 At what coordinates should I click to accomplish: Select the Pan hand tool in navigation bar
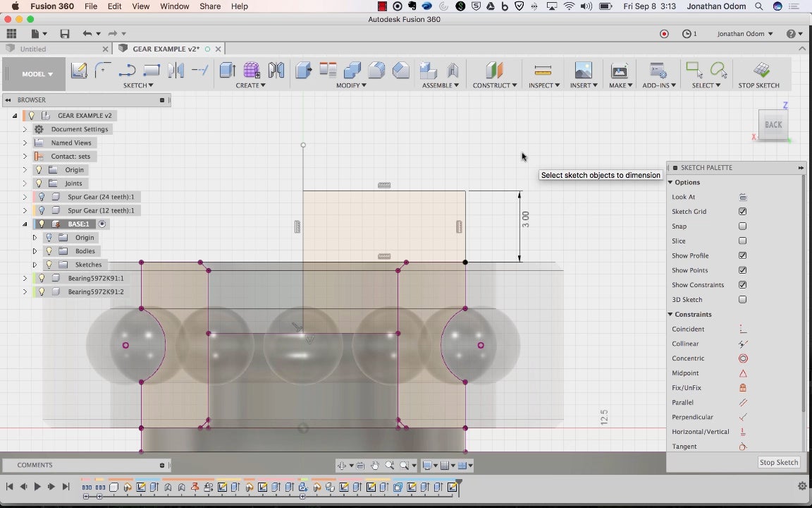(x=375, y=466)
